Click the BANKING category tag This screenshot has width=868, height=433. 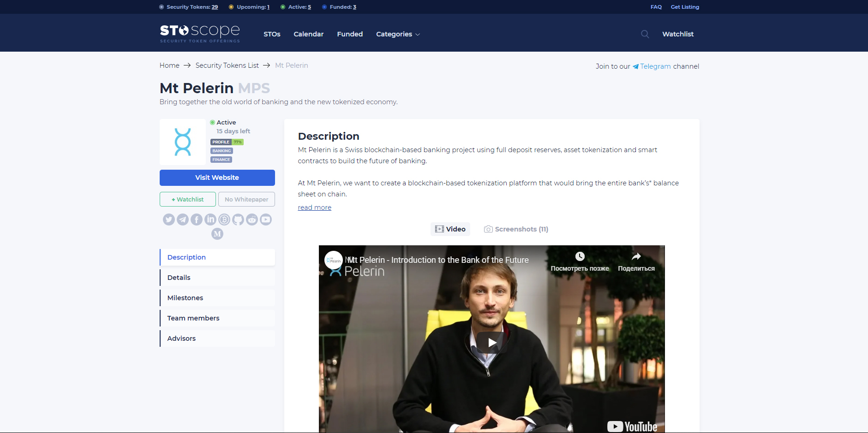click(x=221, y=151)
